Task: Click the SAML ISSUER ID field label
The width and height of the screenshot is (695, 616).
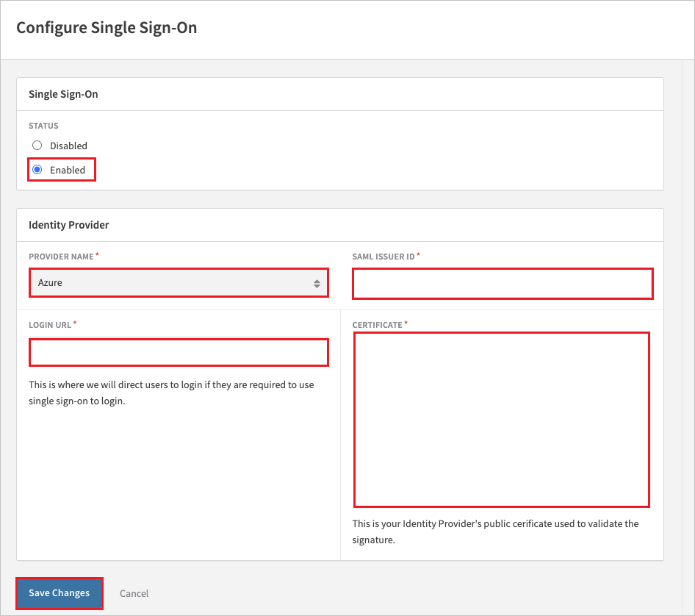Action: (383, 257)
